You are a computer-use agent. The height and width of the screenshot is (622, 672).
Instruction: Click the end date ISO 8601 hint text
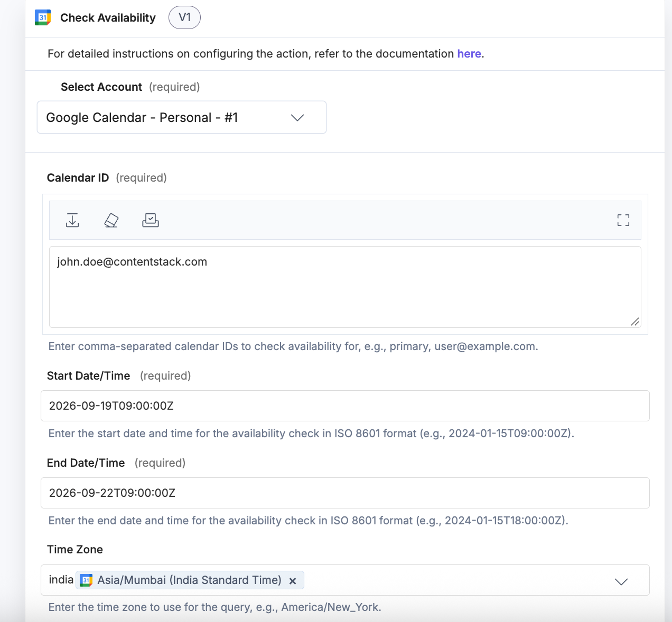(308, 520)
